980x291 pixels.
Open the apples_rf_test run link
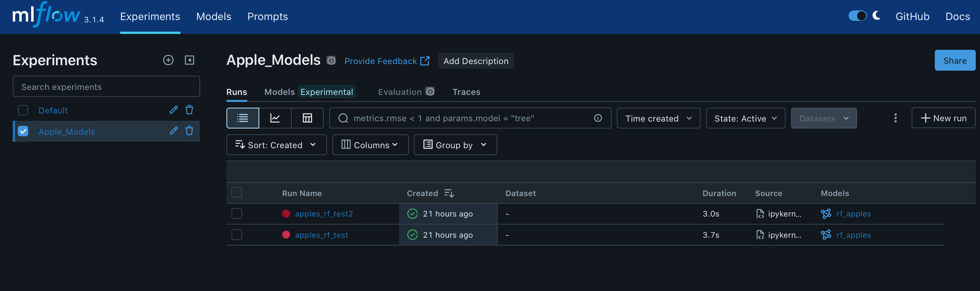pos(322,235)
